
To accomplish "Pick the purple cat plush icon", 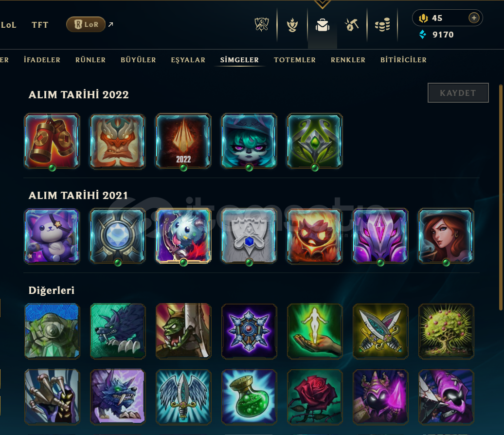I will click(52, 236).
